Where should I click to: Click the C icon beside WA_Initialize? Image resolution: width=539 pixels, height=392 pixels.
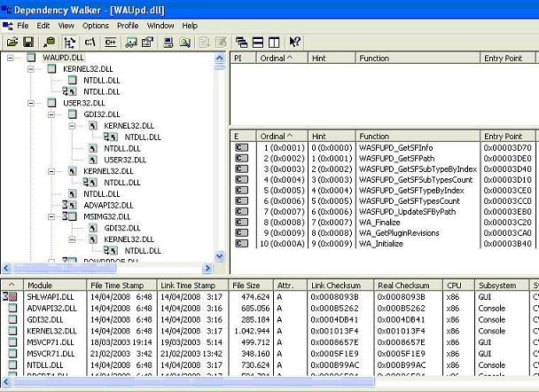[x=242, y=244]
